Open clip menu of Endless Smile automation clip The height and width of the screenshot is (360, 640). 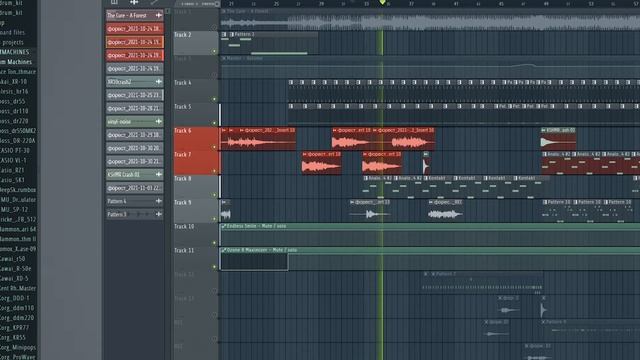click(223, 226)
